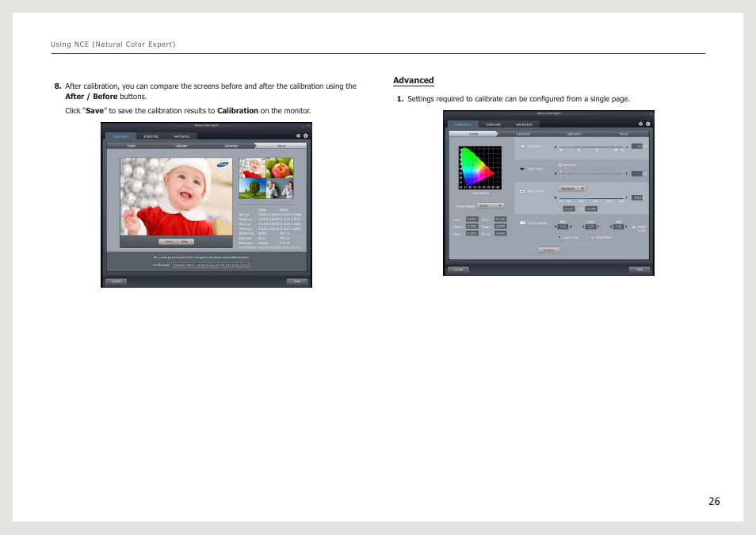The width and height of the screenshot is (756, 535).
Task: Click the large baby preview image
Action: (x=177, y=197)
